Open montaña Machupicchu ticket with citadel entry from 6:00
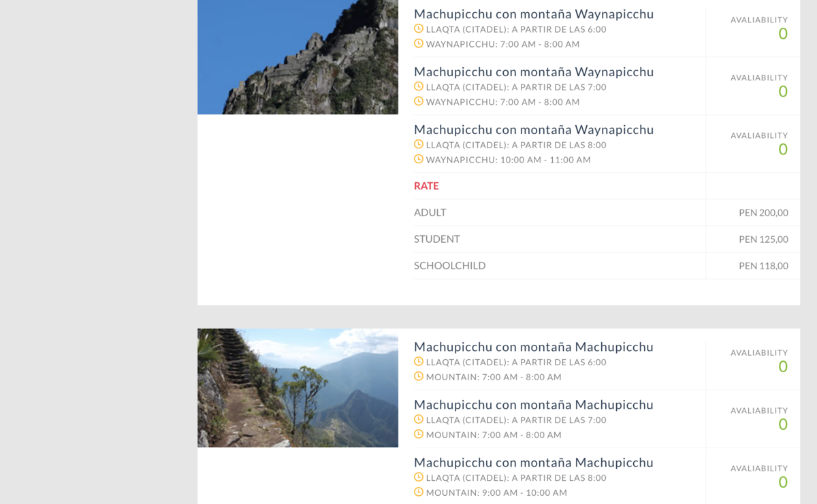 click(534, 347)
